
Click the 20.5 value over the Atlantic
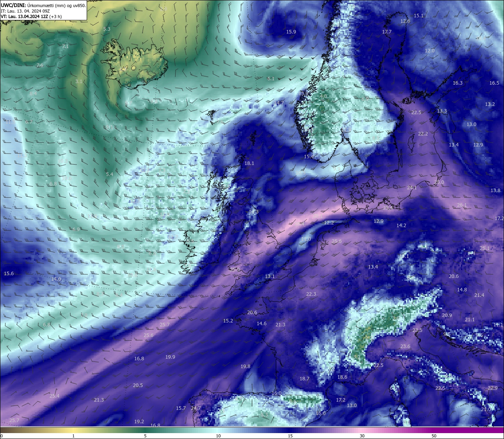[x=138, y=385]
